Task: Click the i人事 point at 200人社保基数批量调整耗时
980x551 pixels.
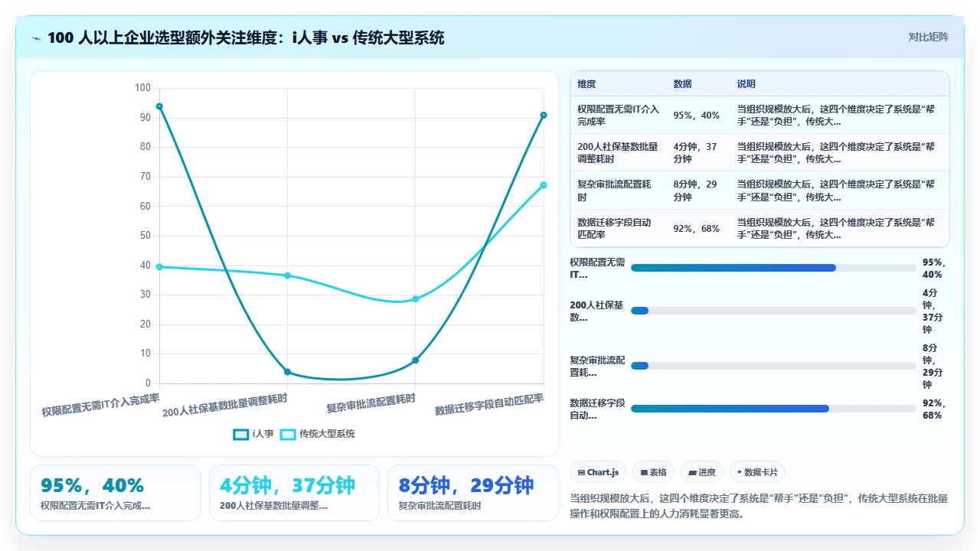Action: click(287, 372)
